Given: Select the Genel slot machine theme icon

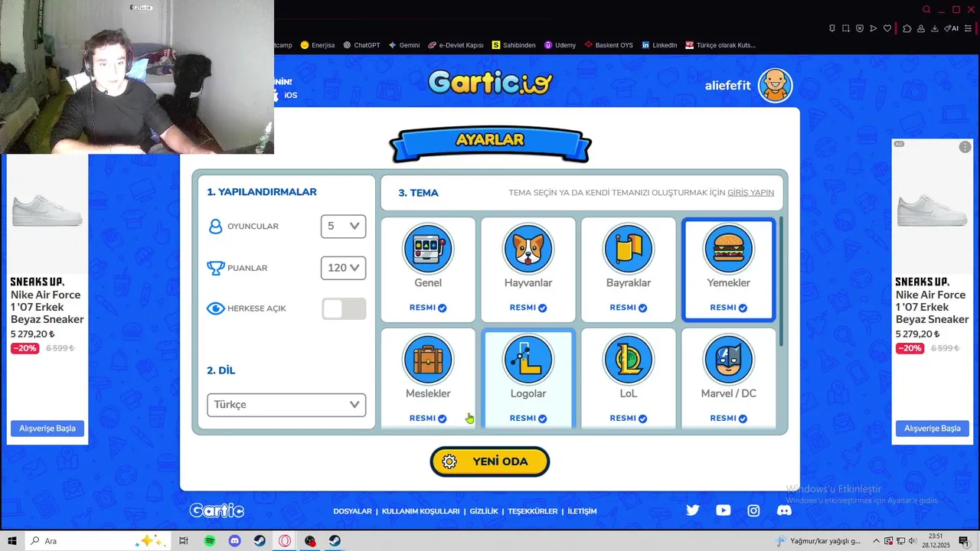Looking at the screenshot, I should [428, 249].
